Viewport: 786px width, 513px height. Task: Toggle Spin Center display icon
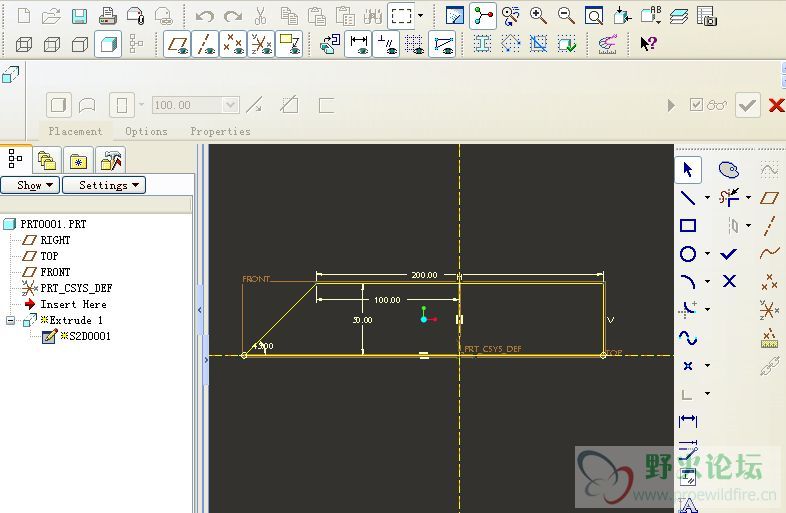tap(483, 16)
